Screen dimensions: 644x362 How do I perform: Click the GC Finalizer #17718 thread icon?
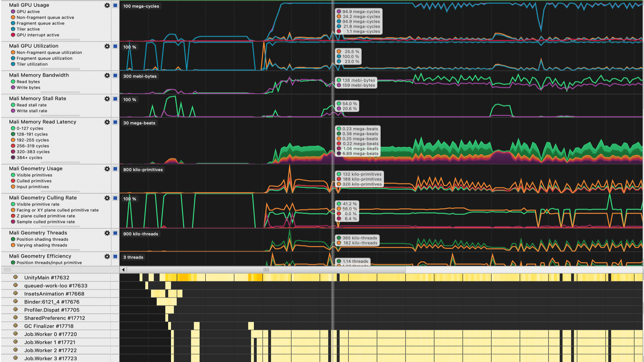click(x=16, y=326)
